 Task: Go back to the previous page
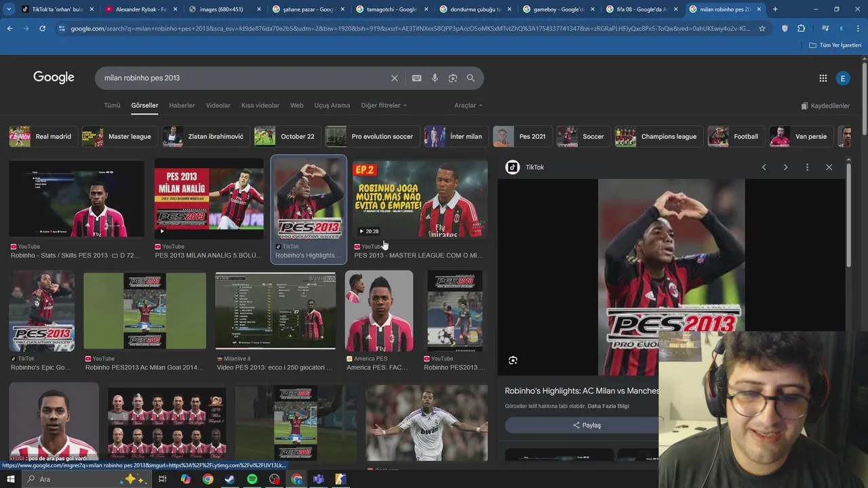tap(10, 28)
